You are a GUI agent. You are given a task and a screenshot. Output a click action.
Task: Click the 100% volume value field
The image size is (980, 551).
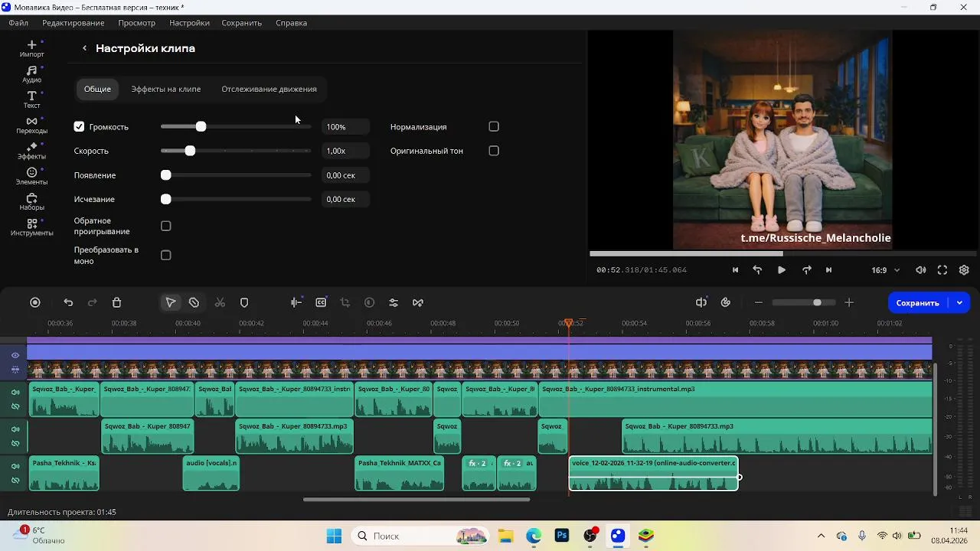click(345, 127)
